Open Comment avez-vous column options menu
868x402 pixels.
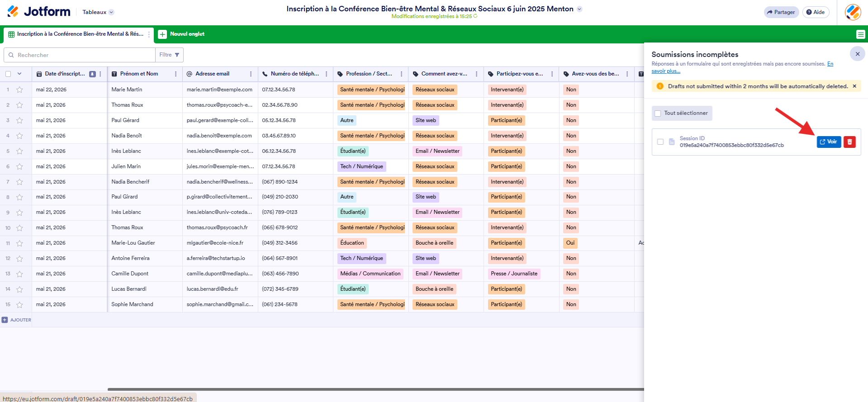pos(476,74)
